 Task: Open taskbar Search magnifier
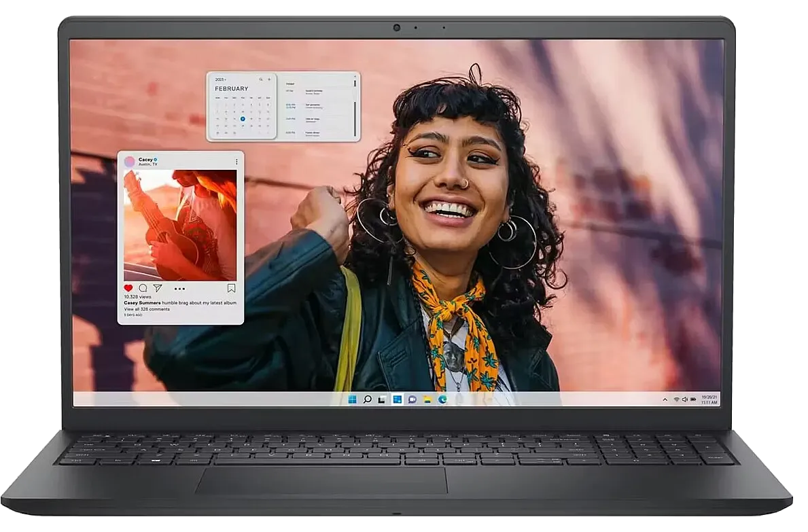point(368,399)
